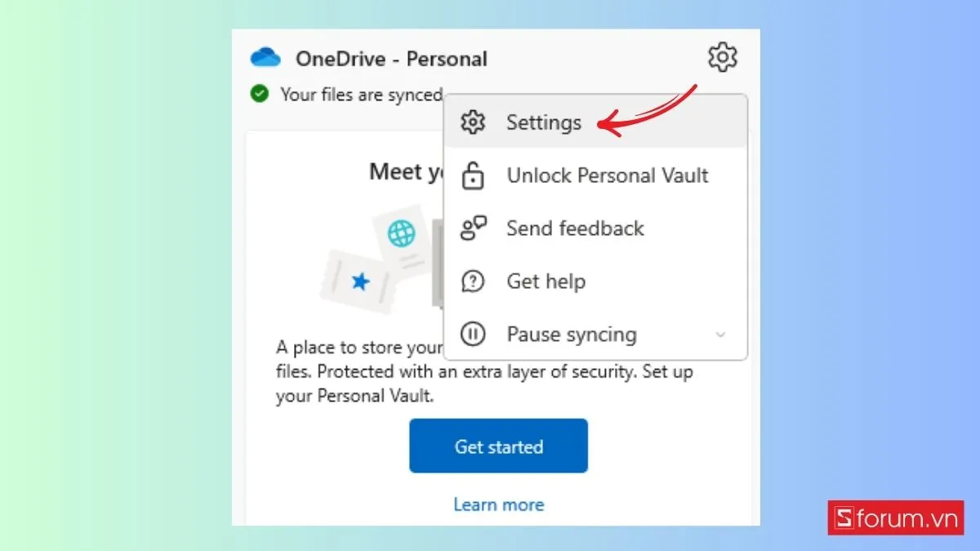
Task: Click the pause icon next to Pause syncing
Action: click(473, 334)
